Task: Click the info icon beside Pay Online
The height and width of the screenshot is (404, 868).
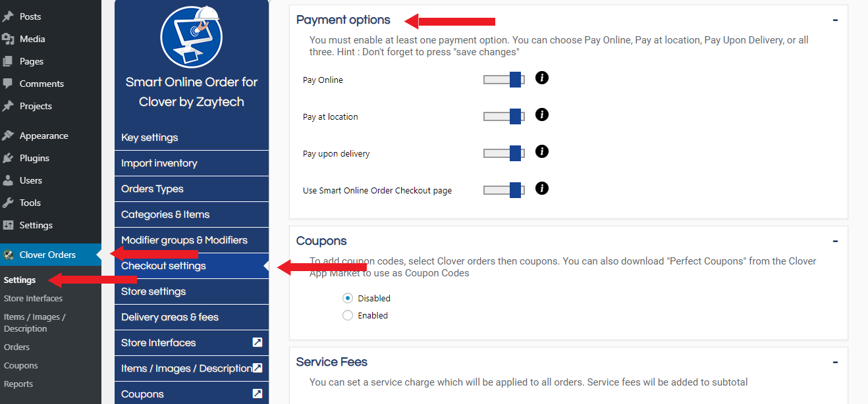Action: (x=542, y=78)
